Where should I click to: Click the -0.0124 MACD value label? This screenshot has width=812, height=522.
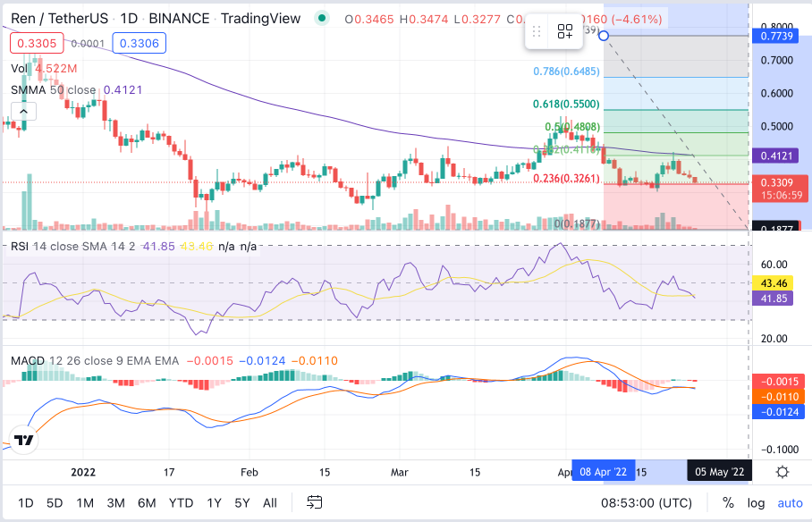point(780,412)
